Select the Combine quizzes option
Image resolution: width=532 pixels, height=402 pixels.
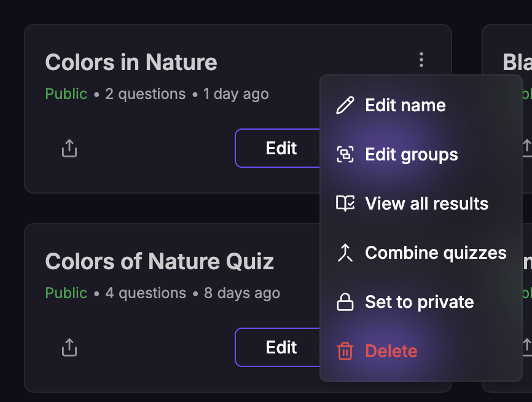tap(436, 253)
